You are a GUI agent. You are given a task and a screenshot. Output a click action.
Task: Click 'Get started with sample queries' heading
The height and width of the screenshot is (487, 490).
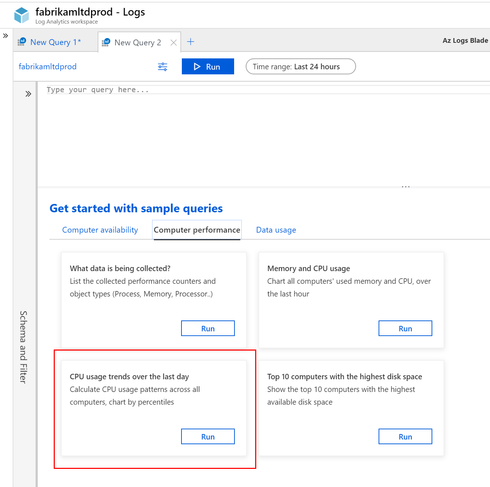(x=136, y=208)
